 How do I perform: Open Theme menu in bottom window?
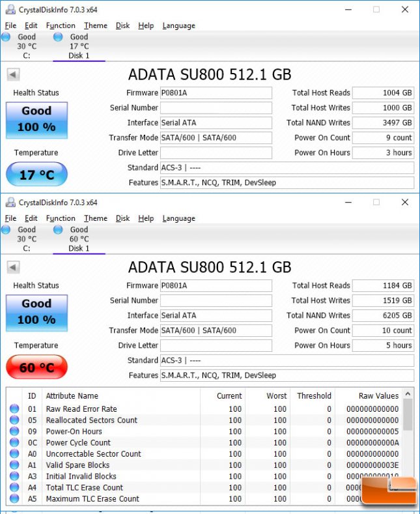95,218
